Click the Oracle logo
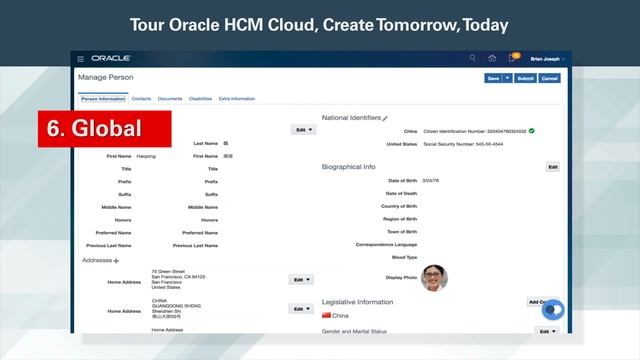This screenshot has width=640, height=360. coord(111,58)
